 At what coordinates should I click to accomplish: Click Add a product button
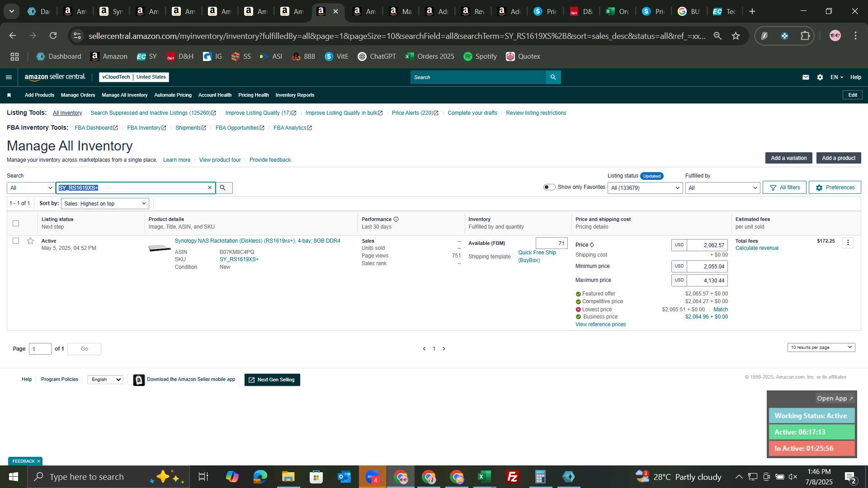point(839,158)
